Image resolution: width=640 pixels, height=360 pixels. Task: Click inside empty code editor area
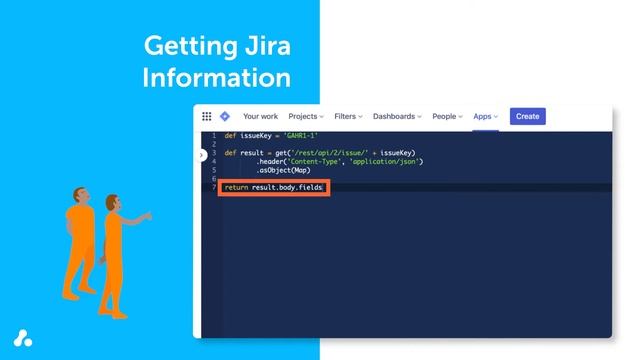point(416,265)
